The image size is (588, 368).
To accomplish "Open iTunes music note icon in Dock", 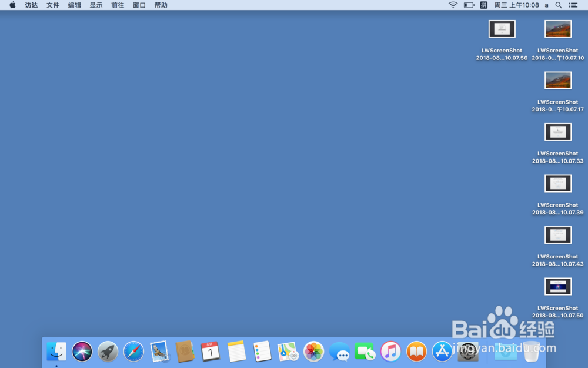I will click(x=391, y=352).
